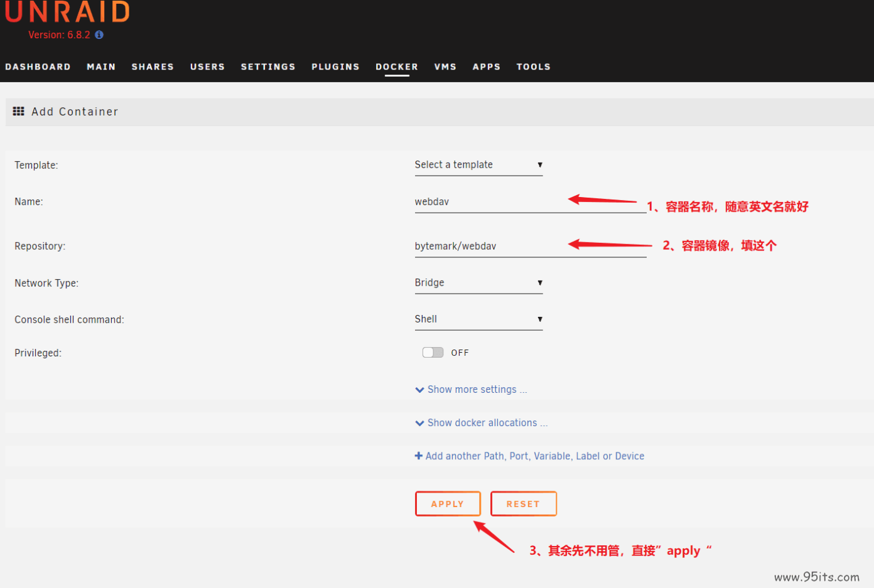
Task: Click the Version: 6.8.2 text
Action: (59, 35)
